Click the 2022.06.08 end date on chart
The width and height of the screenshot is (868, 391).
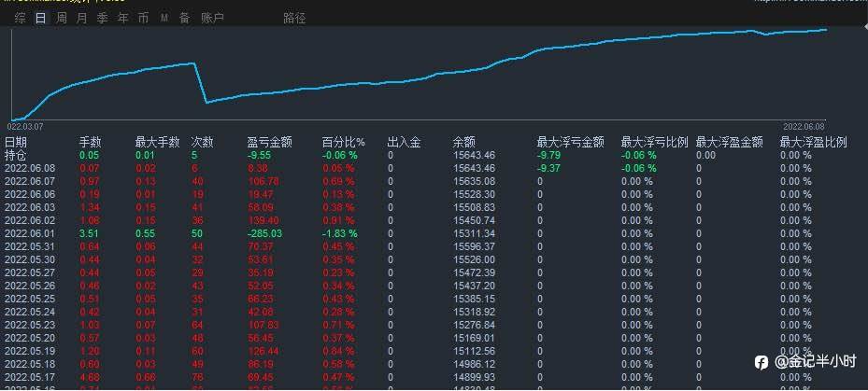tap(804, 126)
